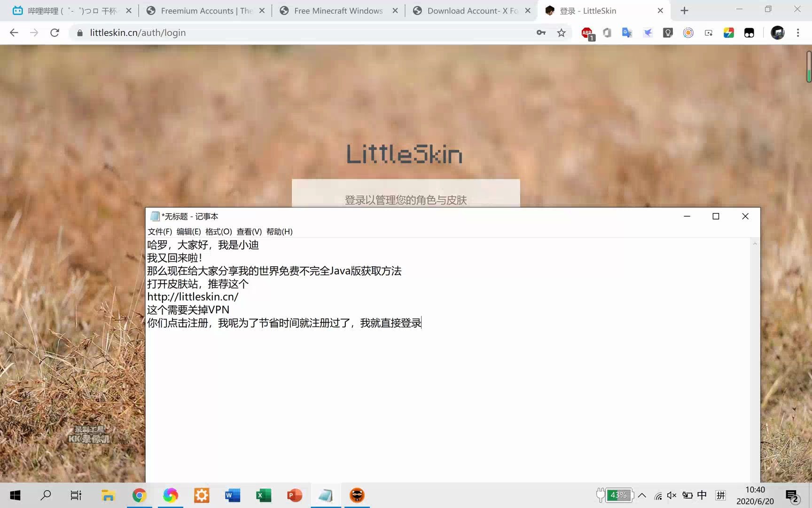
Task: Click the muted volume tray icon
Action: click(672, 495)
